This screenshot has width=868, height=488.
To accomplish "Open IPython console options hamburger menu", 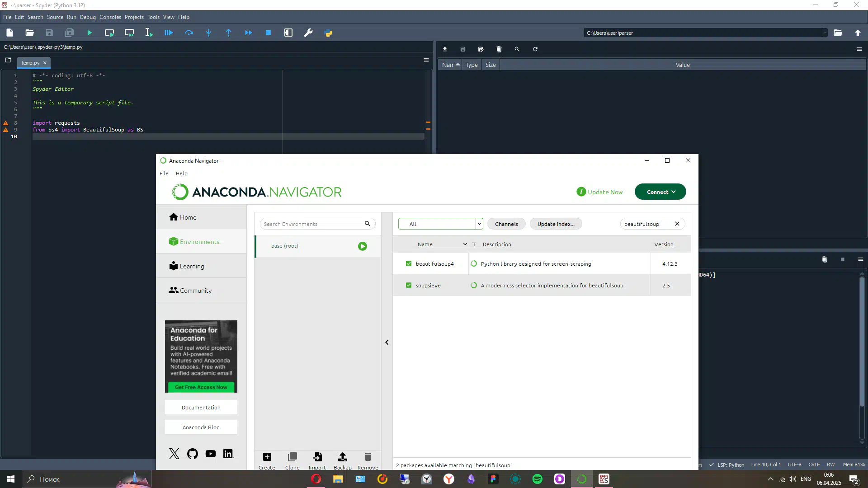I will tap(861, 259).
